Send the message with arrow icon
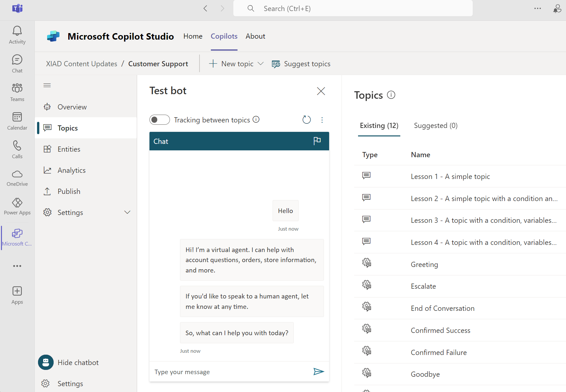This screenshot has width=566, height=392. [319, 371]
